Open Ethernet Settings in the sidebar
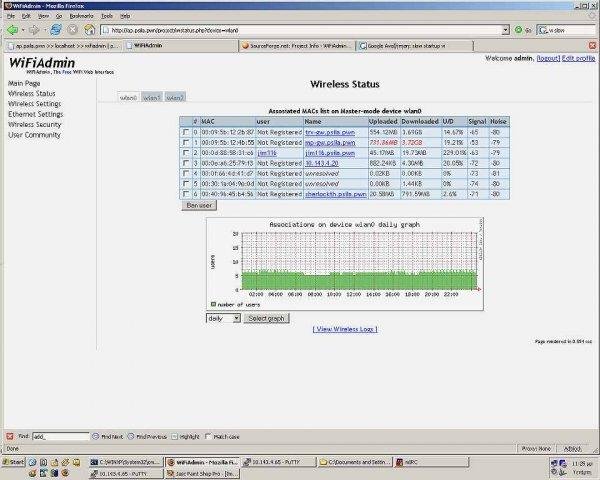Screen dimensions: 600x480 click(36, 114)
